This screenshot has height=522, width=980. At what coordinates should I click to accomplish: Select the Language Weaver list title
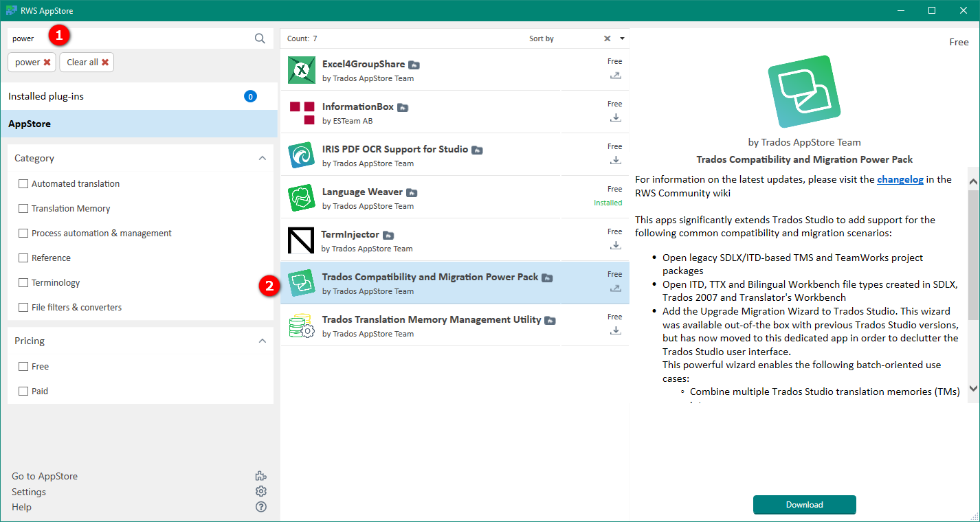point(362,192)
